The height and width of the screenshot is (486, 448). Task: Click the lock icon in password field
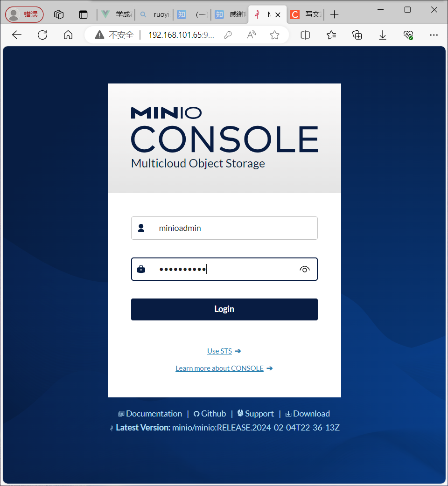coord(141,269)
